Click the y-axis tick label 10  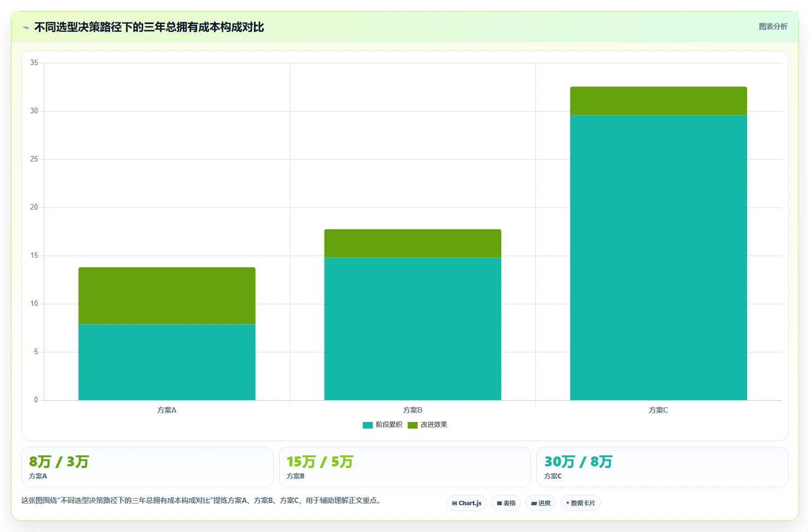tap(34, 304)
